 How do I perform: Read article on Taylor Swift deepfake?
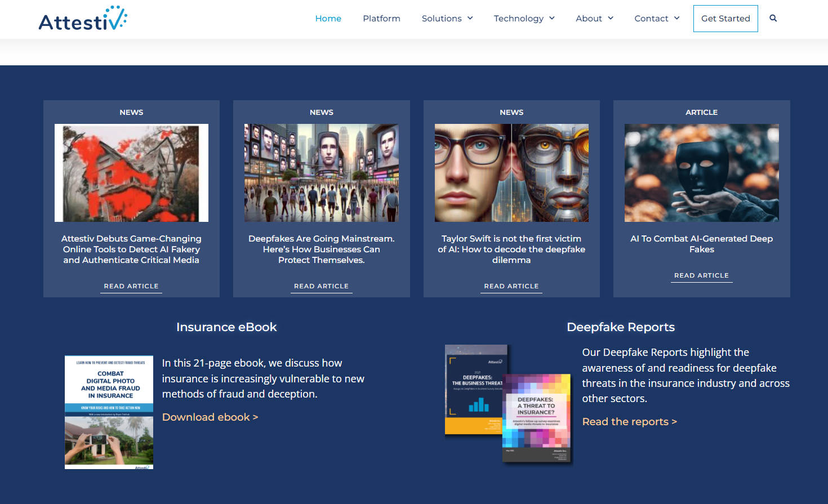511,286
